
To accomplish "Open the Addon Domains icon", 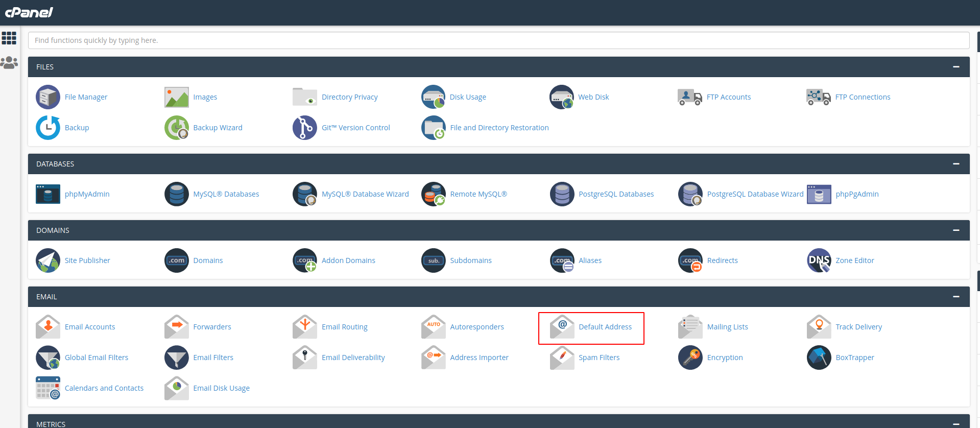I will pyautogui.click(x=305, y=260).
